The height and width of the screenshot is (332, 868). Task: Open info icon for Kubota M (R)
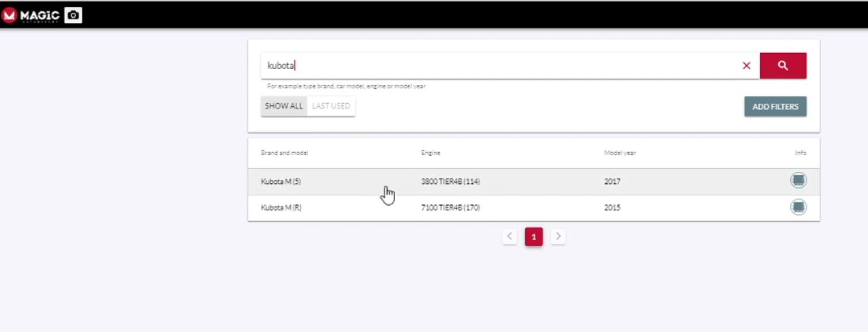click(798, 207)
